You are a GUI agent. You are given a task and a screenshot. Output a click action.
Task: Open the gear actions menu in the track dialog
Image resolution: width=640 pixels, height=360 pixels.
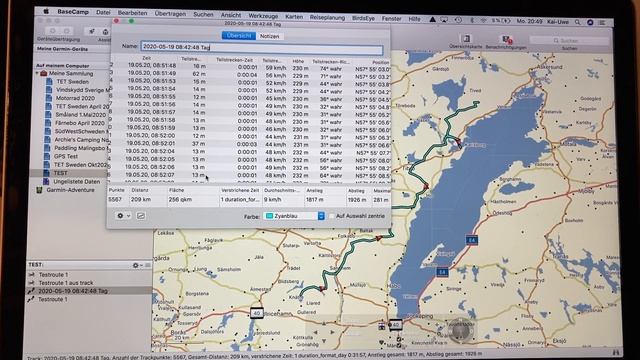click(x=123, y=216)
